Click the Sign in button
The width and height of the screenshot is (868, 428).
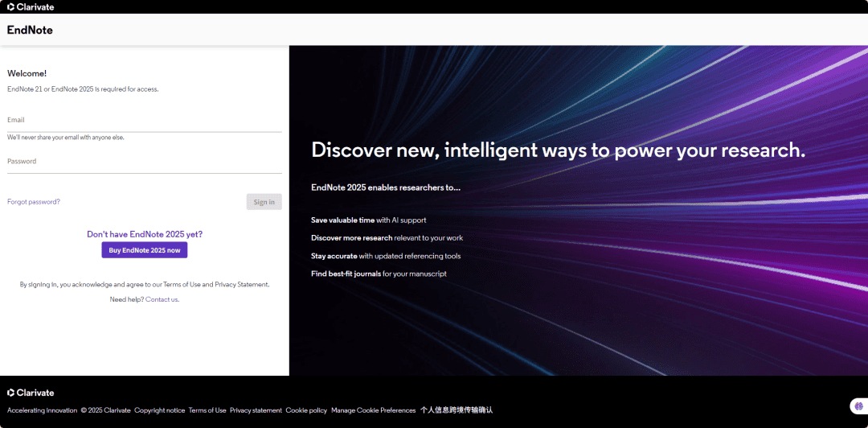point(264,202)
